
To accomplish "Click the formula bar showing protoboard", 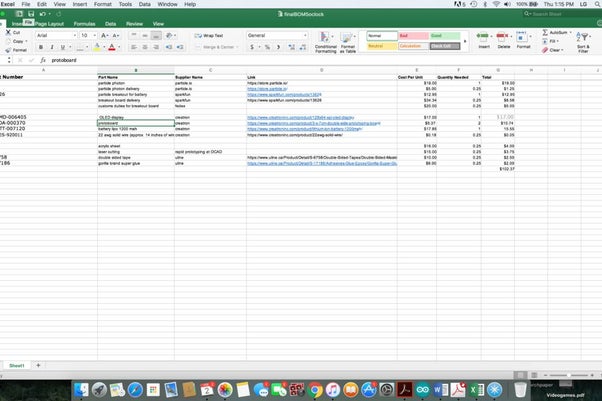I will [324, 60].
